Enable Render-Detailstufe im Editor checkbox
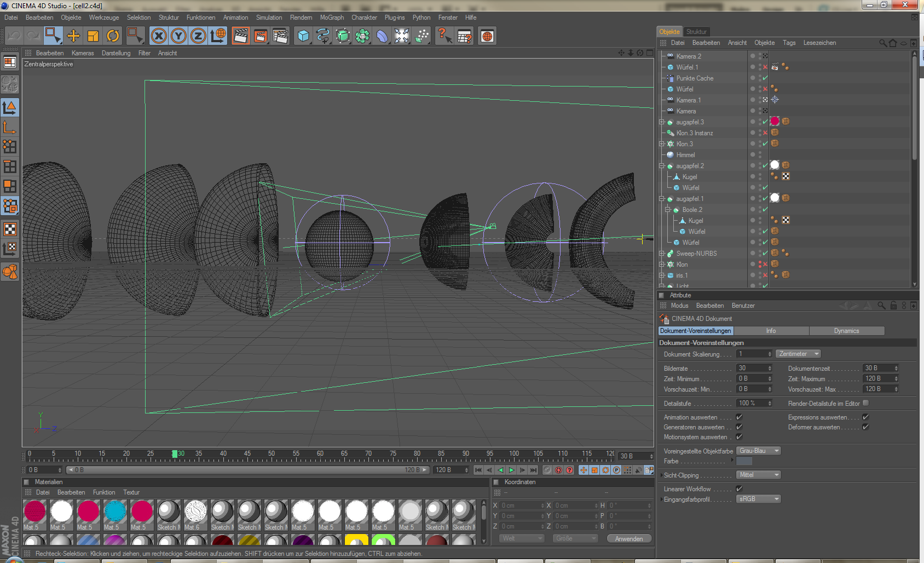 865,404
